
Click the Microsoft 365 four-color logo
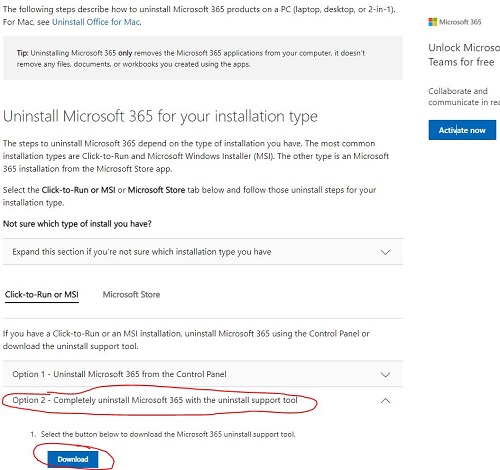(x=432, y=22)
